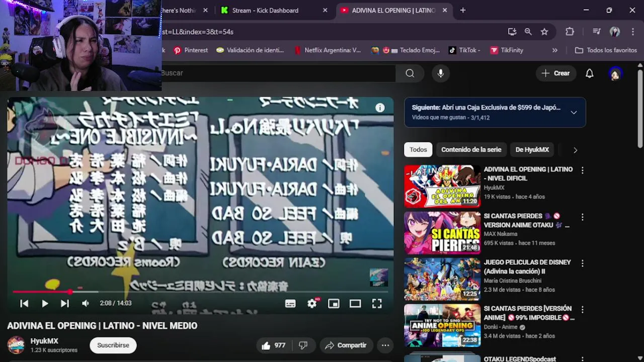
Task: Click the Suscribirse button
Action: (x=113, y=345)
